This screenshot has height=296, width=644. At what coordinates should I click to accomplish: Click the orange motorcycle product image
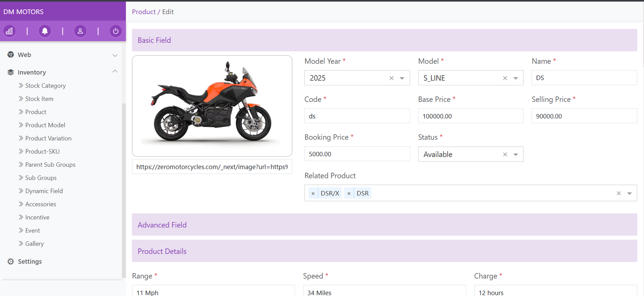[212, 106]
